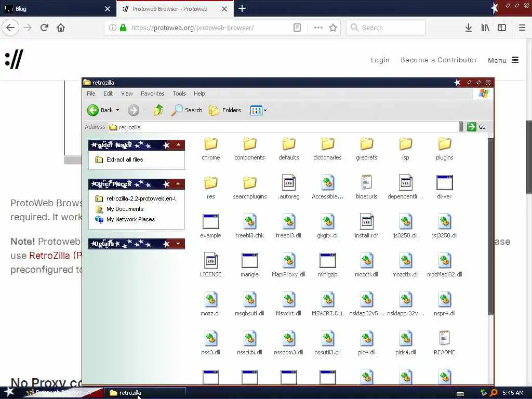Viewport: 532px width, 399px height.
Task: Open the Back history dropdown arrow
Action: coord(118,110)
